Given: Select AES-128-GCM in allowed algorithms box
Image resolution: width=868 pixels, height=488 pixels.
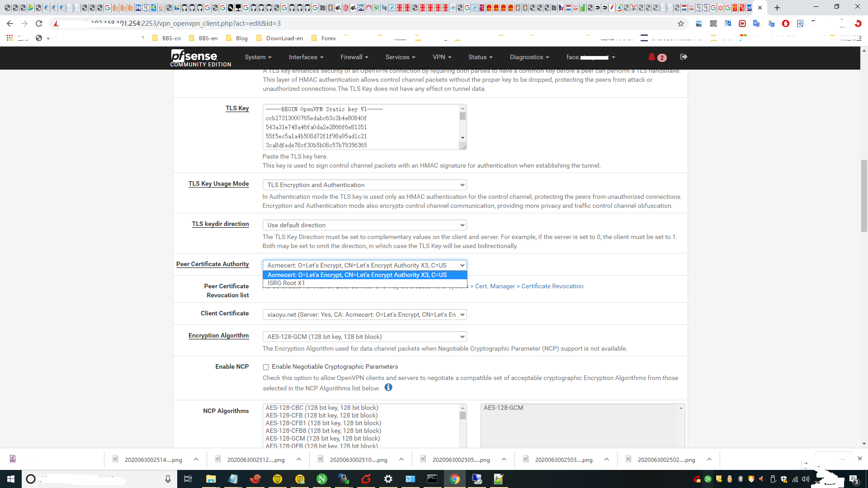Looking at the screenshot, I should point(503,408).
